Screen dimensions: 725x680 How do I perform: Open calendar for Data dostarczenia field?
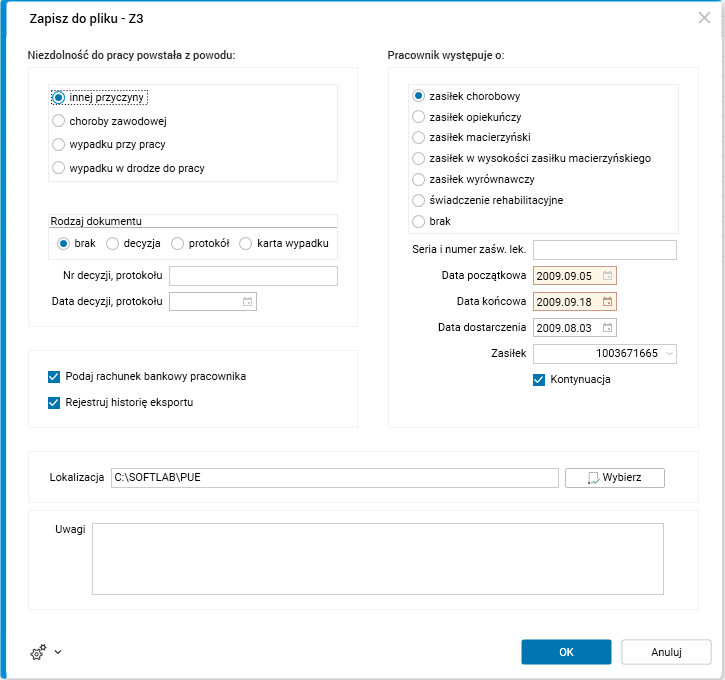607,327
